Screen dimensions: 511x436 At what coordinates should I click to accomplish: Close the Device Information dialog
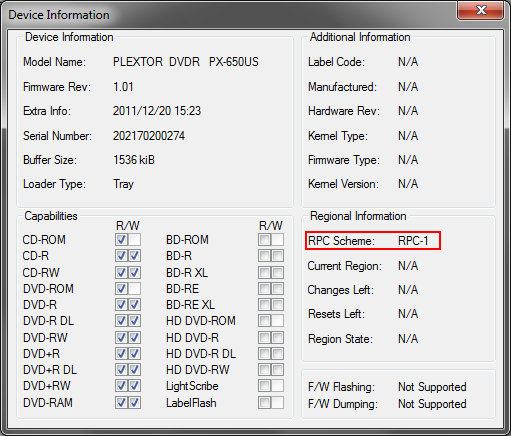480,10
